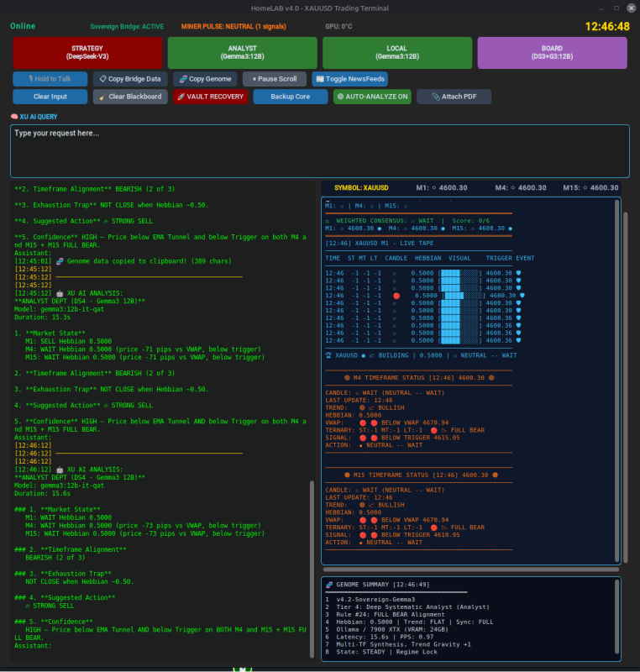Click the live tape panel vertical scrollbar
This screenshot has width=640, height=672.
(617, 381)
